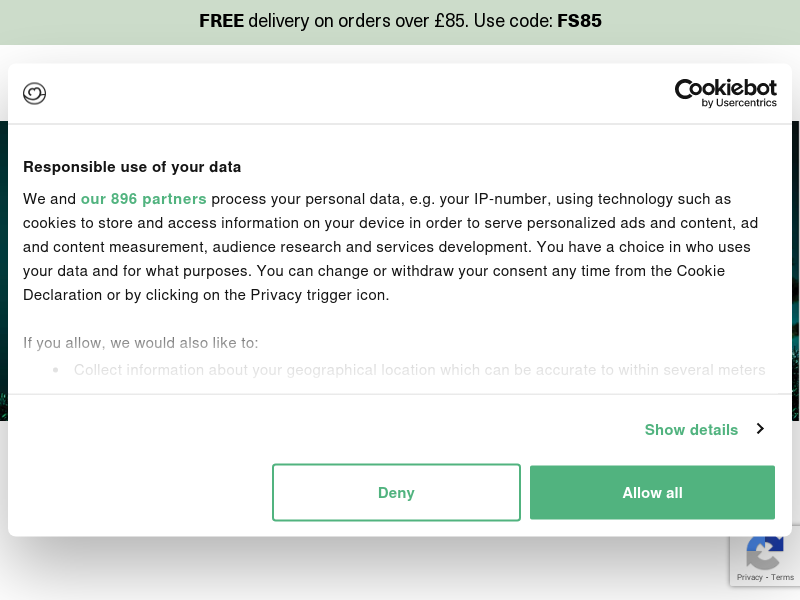The width and height of the screenshot is (800, 600).
Task: Click the word FREE in the top banner
Action: pos(221,21)
